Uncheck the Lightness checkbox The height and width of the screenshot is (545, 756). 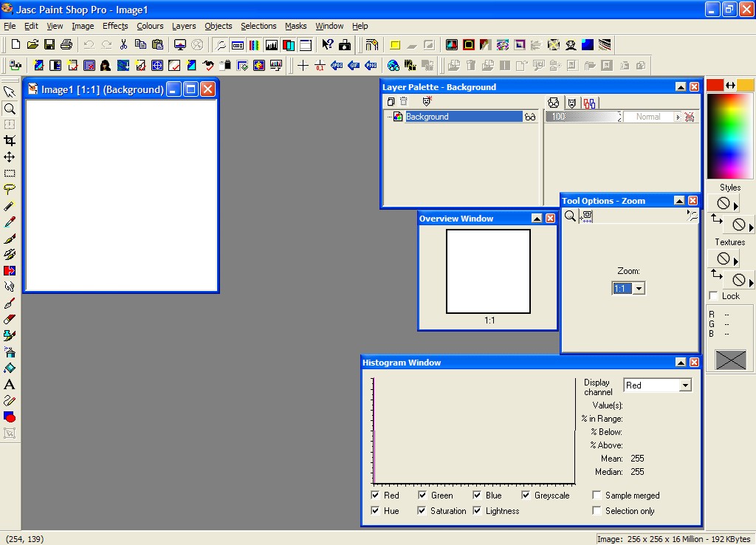[477, 510]
